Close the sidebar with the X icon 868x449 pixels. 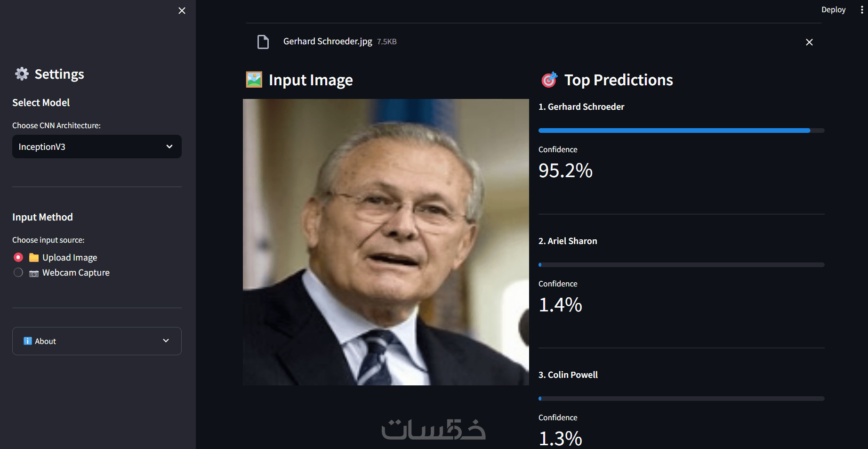182,10
